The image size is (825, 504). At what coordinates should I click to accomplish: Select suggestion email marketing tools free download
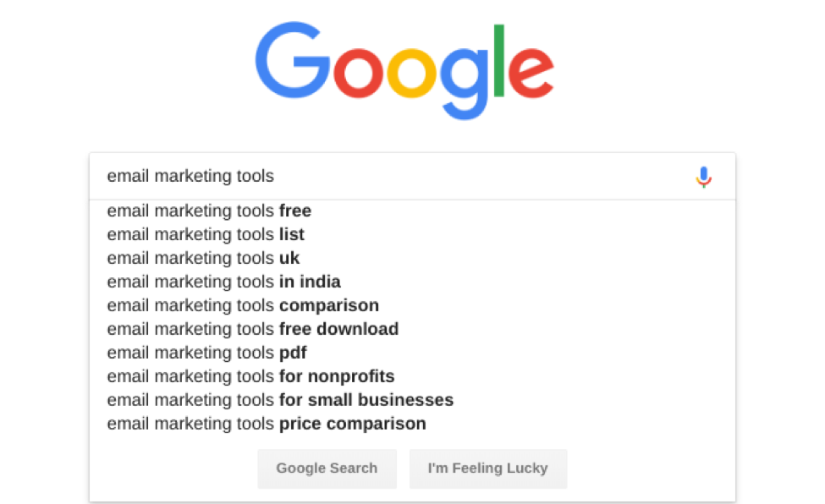pyautogui.click(x=252, y=329)
